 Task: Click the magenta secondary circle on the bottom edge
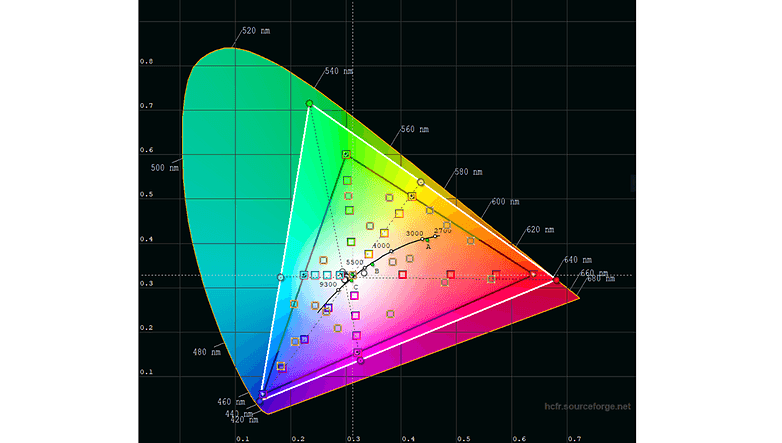click(x=358, y=351)
